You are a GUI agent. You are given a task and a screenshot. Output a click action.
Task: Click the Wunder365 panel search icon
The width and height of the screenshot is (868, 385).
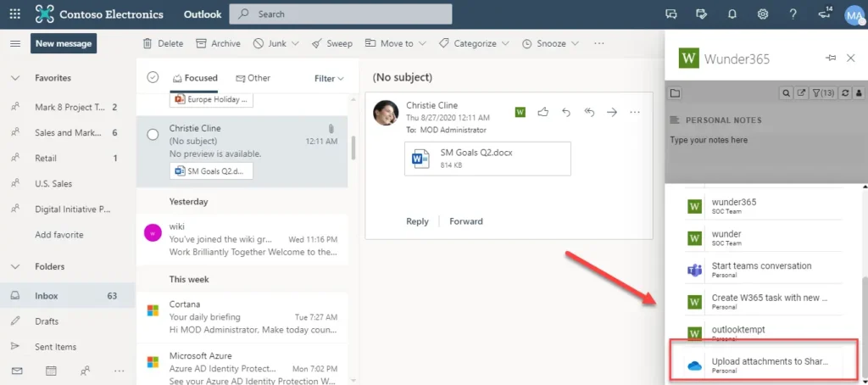pyautogui.click(x=786, y=92)
